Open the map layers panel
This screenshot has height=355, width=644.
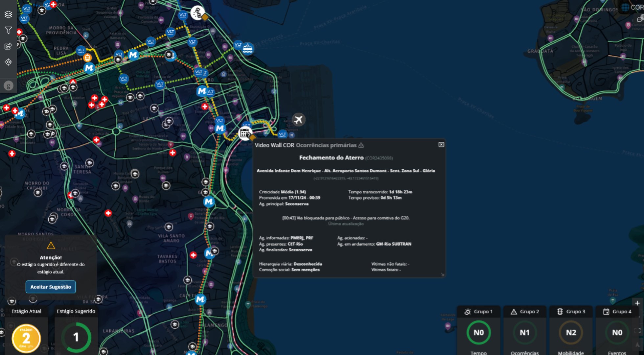(x=8, y=14)
